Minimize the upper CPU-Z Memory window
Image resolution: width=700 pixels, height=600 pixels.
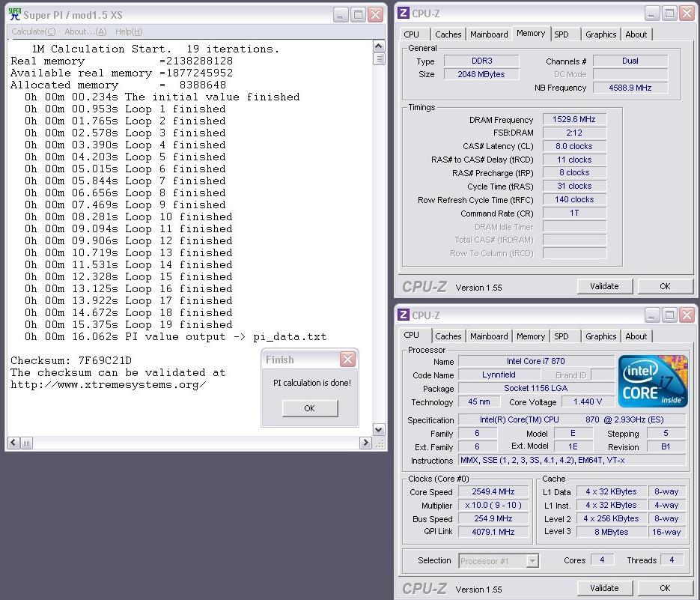652,13
